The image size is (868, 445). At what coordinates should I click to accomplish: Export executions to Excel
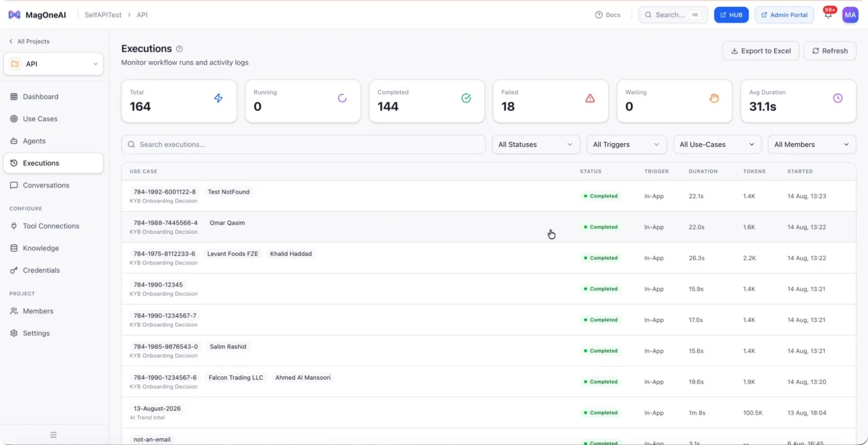761,51
